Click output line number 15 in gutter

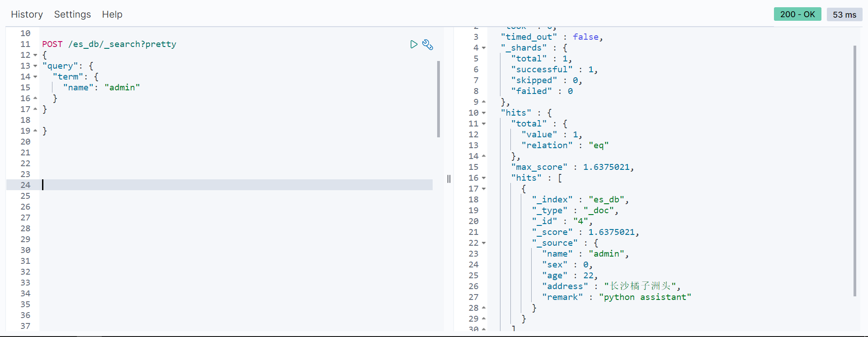click(473, 167)
